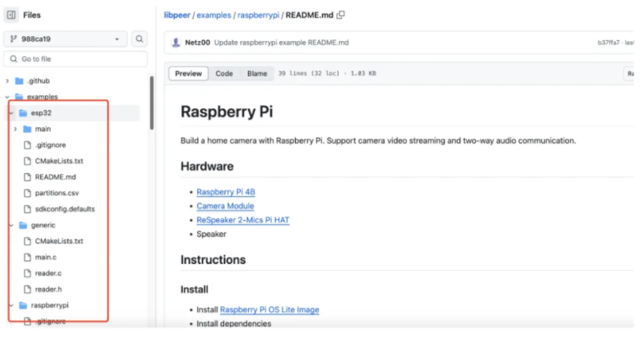Click the reader.c file icon
Viewport: 644px width, 345px height.
[x=27, y=273]
